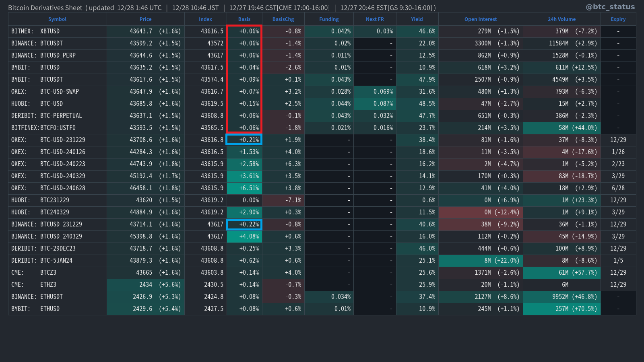Screen dimensions: 644x362
Task: Click the Price column header
Action: pos(145,19)
